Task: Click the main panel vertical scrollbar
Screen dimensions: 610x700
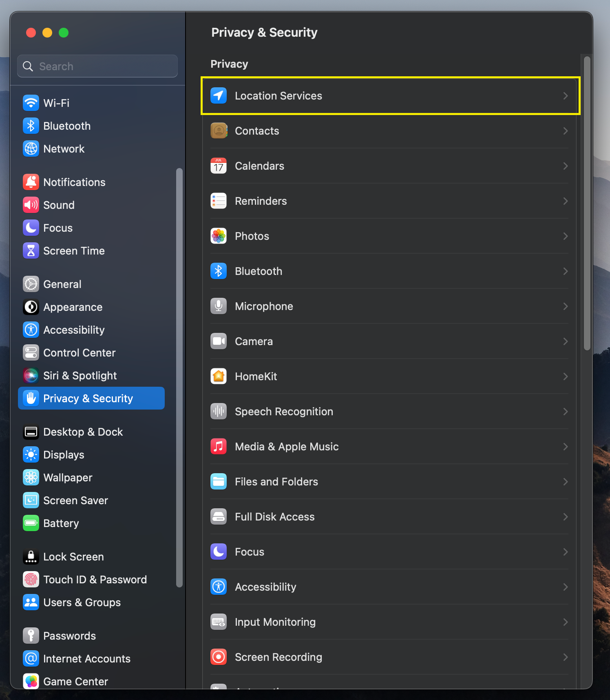Action: (587, 203)
